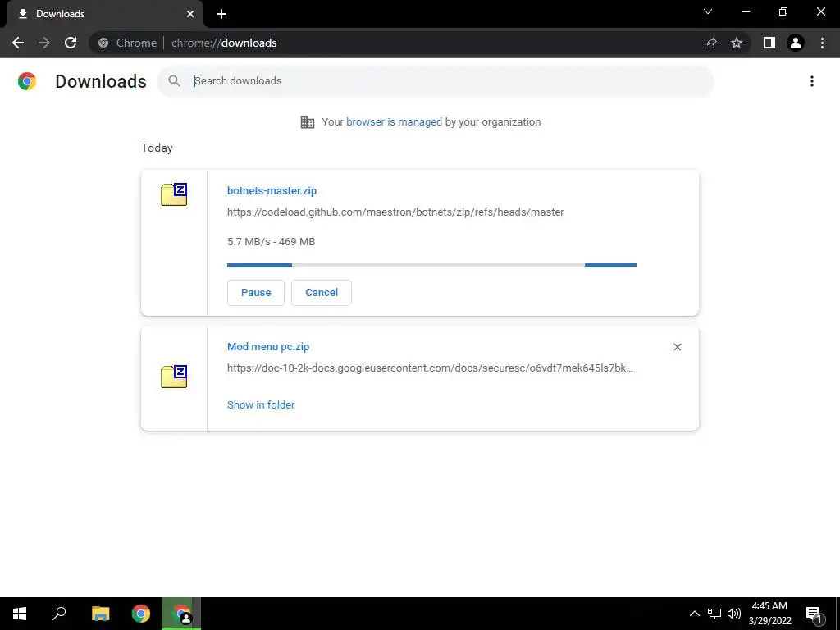Click the googleusercontent source URL
The width and height of the screenshot is (840, 630).
point(430,368)
